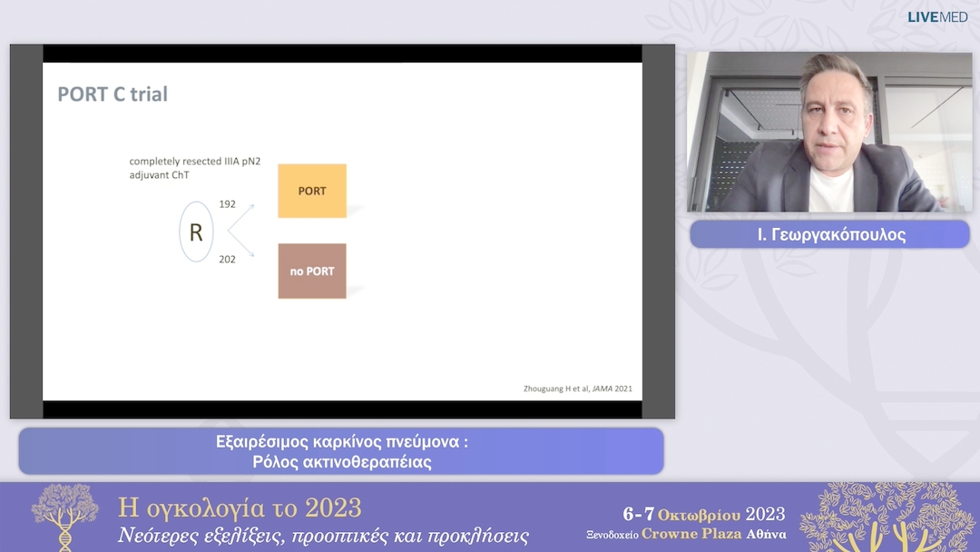980x552 pixels.
Task: Click the R randomization circle
Action: (193, 232)
